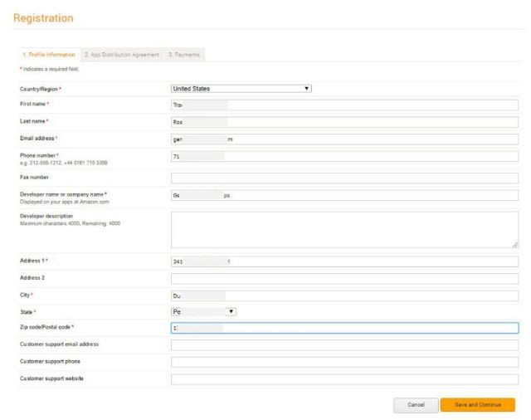Click the First name input field
This screenshot has width=531, height=420.
click(344, 105)
